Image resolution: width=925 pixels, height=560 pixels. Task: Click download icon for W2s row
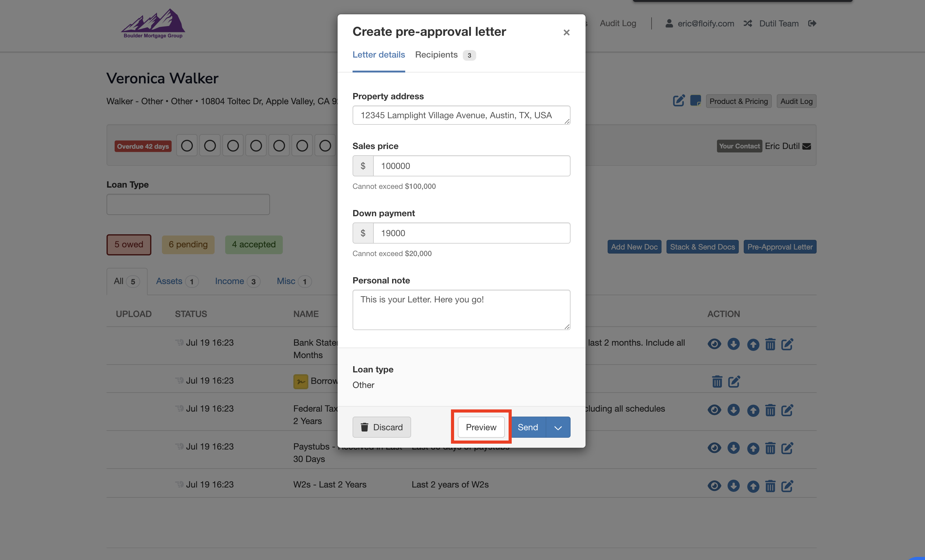pos(733,486)
